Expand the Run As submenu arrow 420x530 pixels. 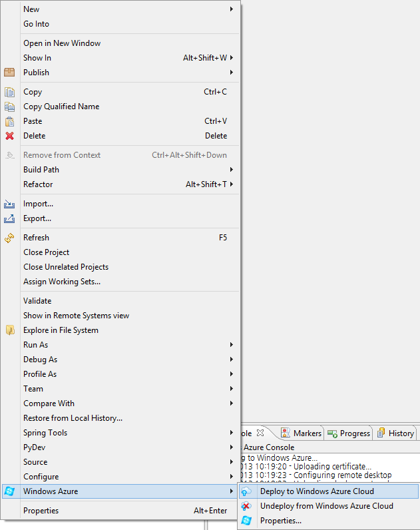(232, 345)
